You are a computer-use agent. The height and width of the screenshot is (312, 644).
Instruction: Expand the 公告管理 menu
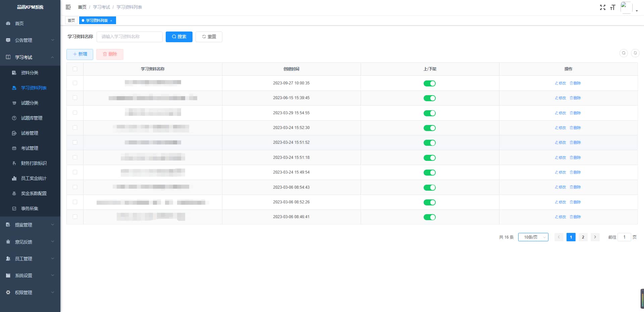pos(30,40)
